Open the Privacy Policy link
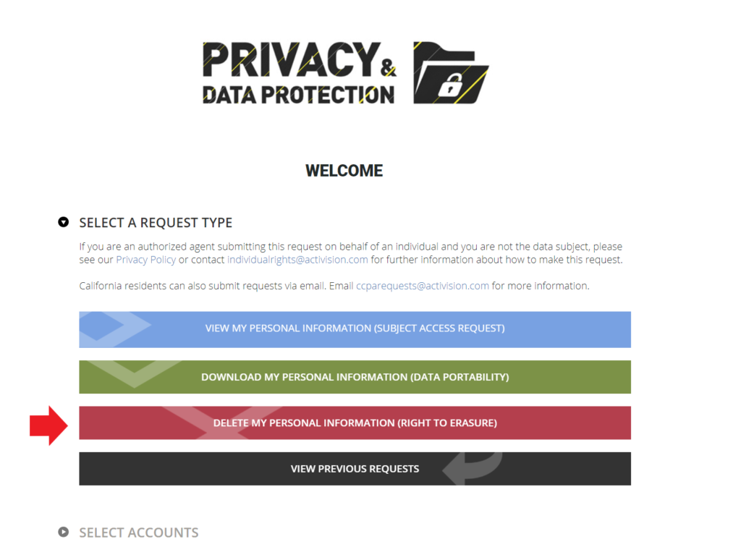 pyautogui.click(x=145, y=260)
